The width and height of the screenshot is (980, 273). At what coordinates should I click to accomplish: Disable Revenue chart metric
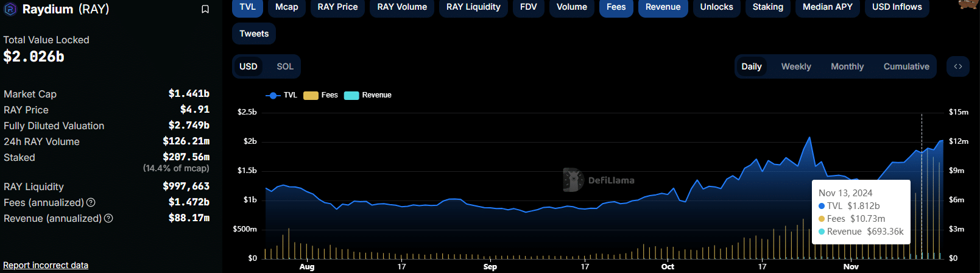pyautogui.click(x=663, y=7)
